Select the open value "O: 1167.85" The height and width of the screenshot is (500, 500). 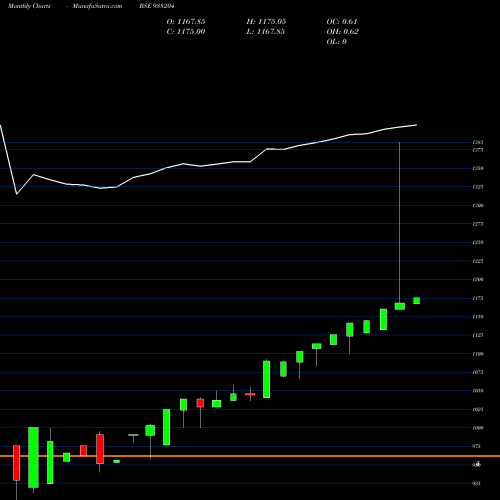click(x=186, y=22)
